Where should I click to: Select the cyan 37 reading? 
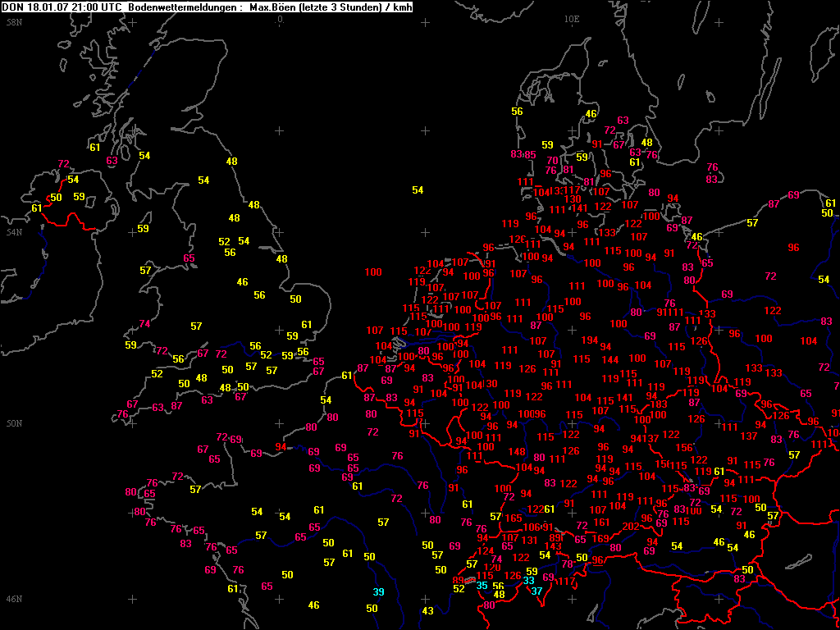[536, 591]
